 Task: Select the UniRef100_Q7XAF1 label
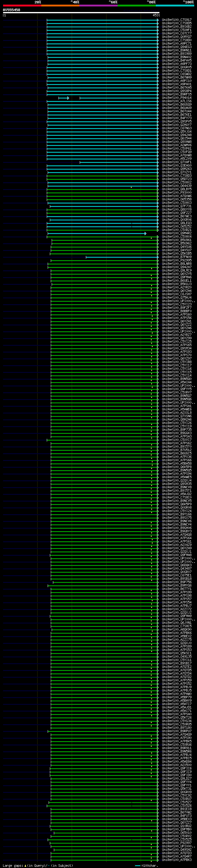coord(177,162)
